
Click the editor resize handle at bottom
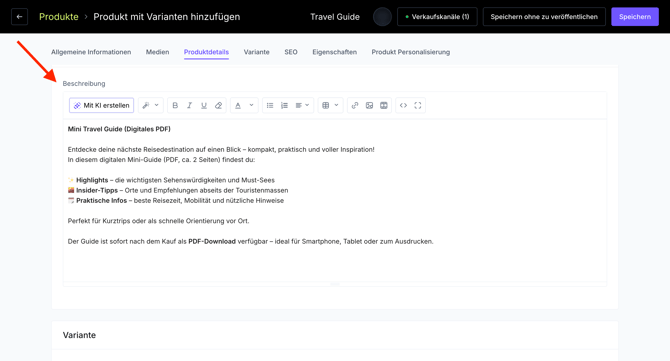pyautogui.click(x=335, y=284)
